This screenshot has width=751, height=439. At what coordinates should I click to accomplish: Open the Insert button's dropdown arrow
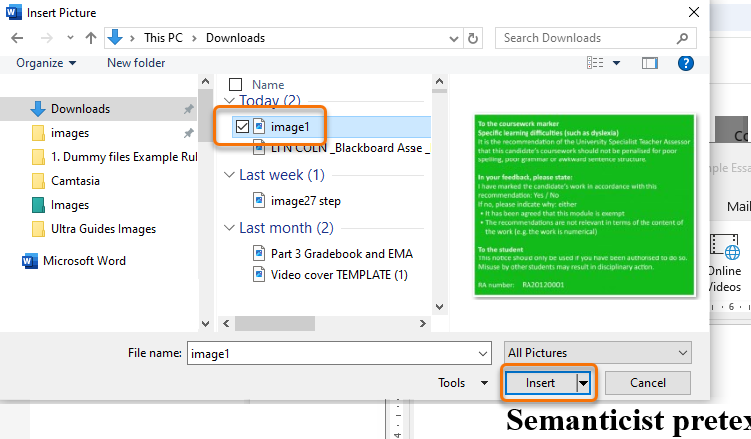point(583,383)
